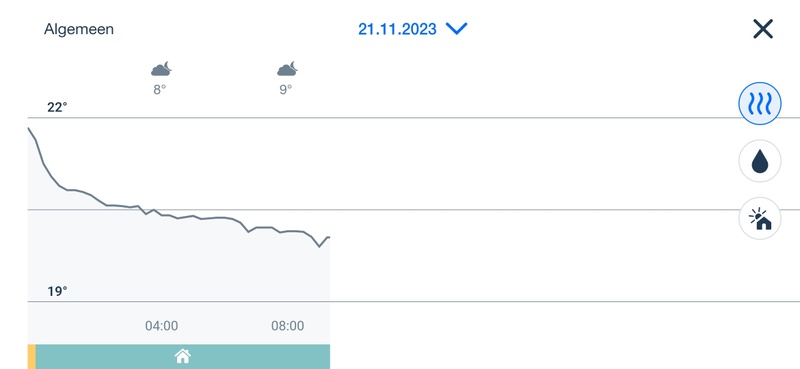Click the 9° outdoor temperature label
Viewport: 800px width, 369px height.
click(286, 90)
